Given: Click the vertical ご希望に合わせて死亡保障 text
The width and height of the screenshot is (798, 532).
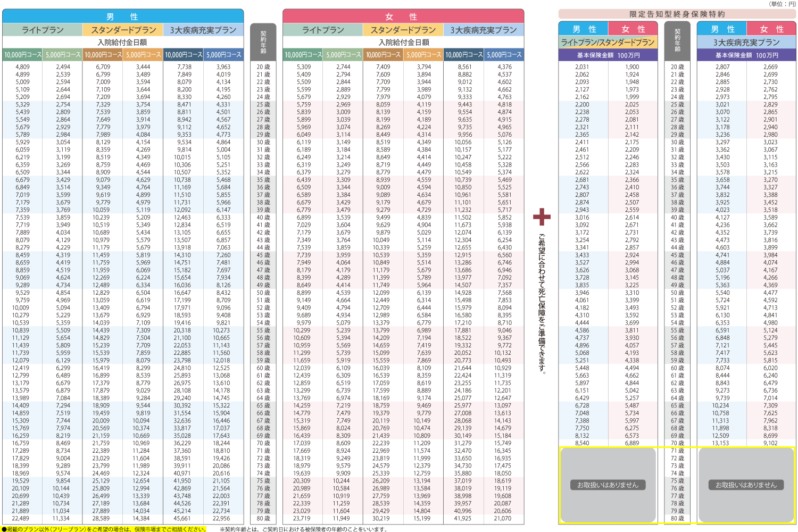Looking at the screenshot, I should click(x=542, y=304).
